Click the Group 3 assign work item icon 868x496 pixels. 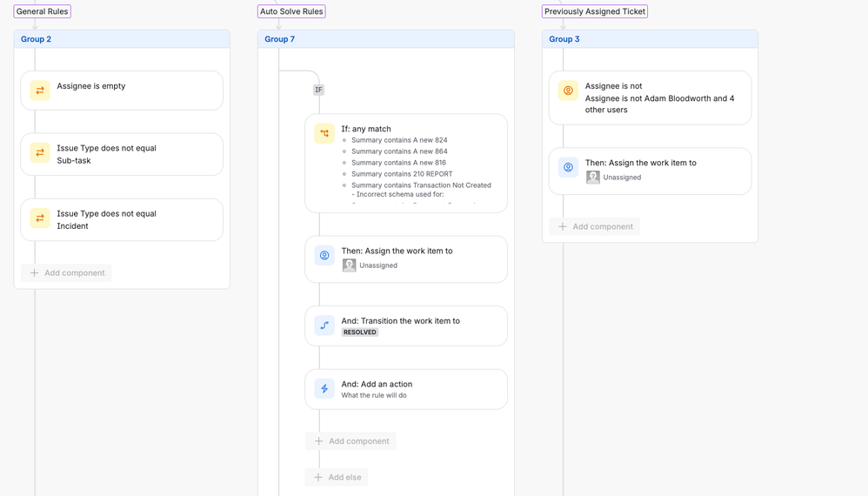point(568,167)
